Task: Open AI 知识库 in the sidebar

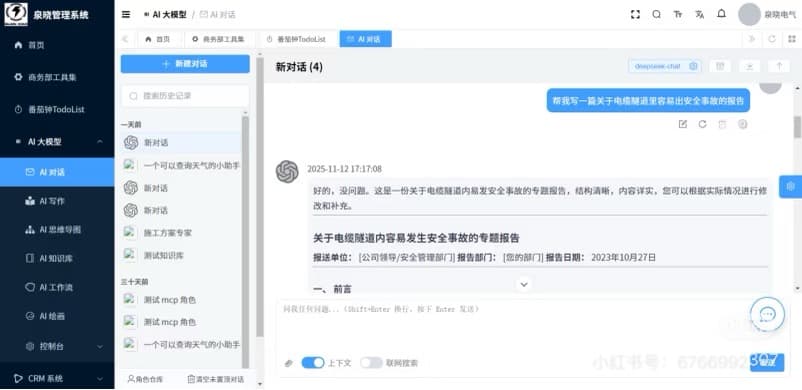Action: [x=57, y=258]
